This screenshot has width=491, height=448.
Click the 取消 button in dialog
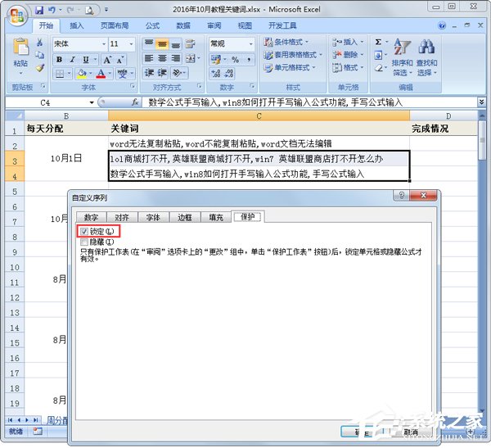coord(407,432)
